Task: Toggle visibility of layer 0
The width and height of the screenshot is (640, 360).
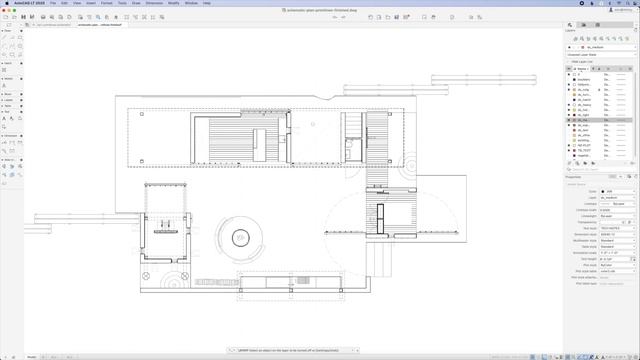Action: 569,75
